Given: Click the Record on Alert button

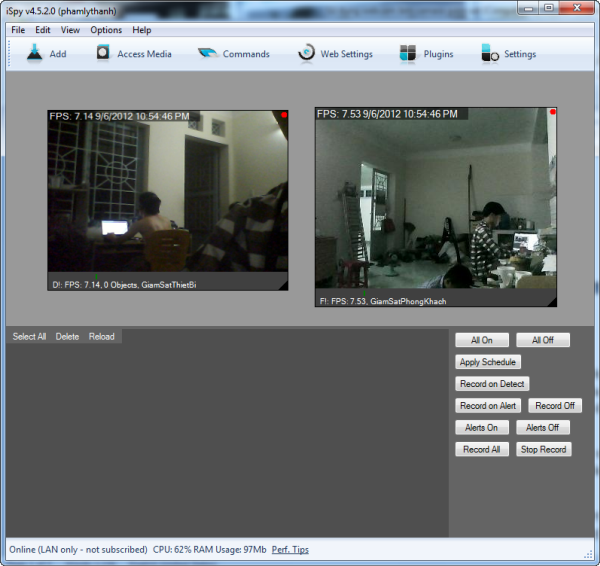Looking at the screenshot, I should [x=488, y=405].
